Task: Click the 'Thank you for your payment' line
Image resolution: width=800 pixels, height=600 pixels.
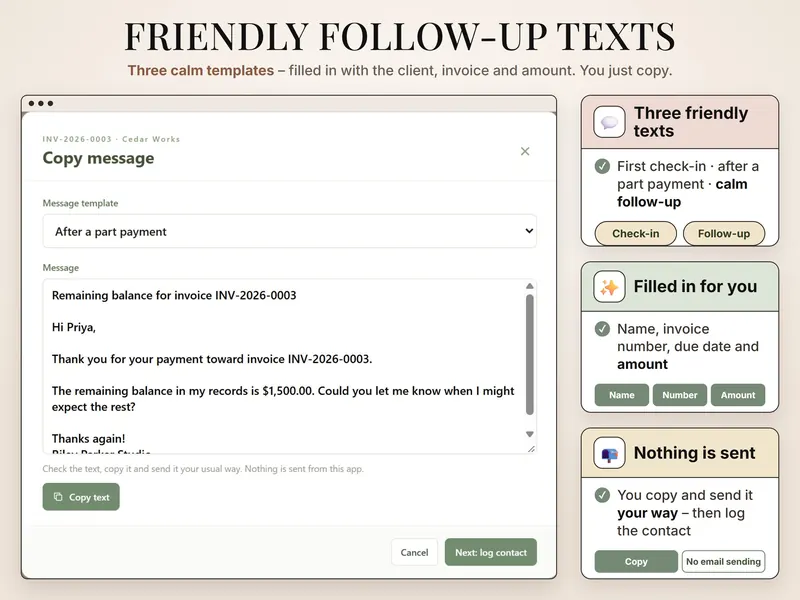Action: pyautogui.click(x=212, y=359)
